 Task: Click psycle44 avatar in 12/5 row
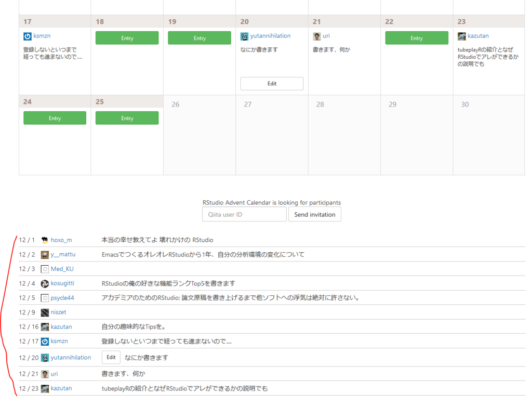(45, 298)
